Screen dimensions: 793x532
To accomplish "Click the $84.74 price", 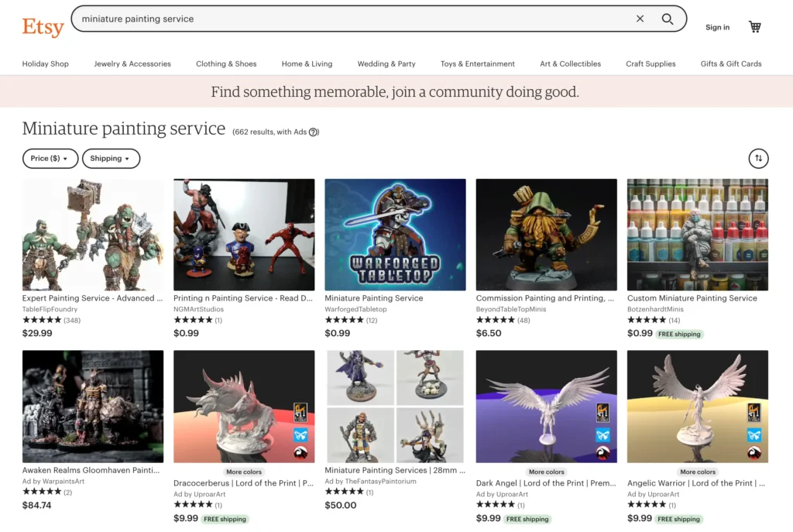I will pos(37,505).
